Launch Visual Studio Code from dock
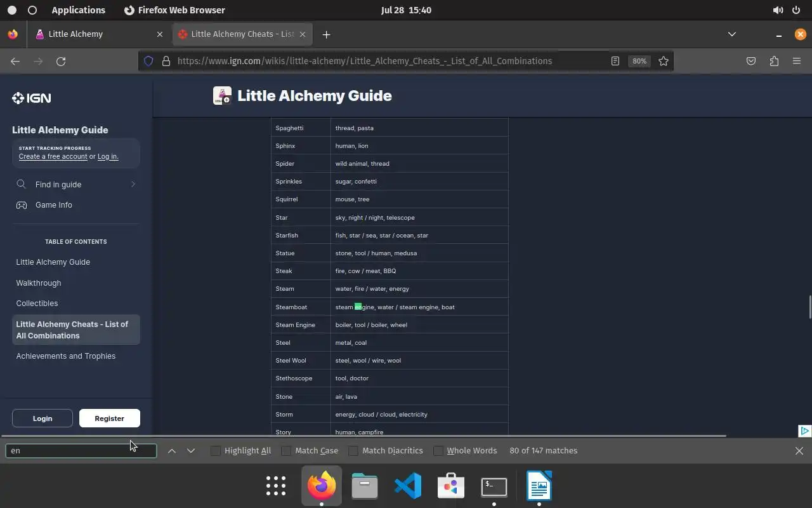812x508 pixels. [408, 486]
